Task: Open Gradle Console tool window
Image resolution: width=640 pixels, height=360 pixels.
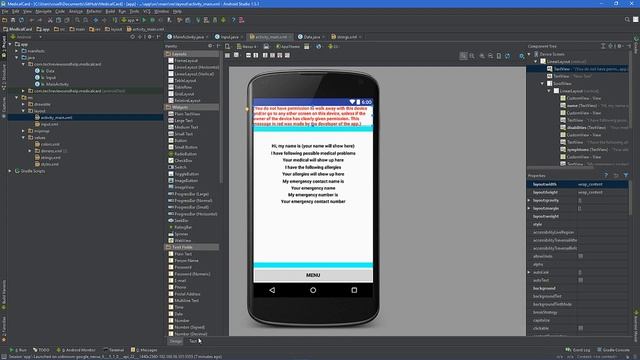Action: click(x=613, y=350)
